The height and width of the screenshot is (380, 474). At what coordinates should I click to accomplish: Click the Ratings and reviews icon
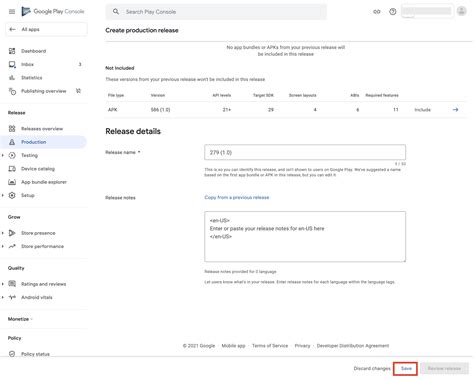12,284
